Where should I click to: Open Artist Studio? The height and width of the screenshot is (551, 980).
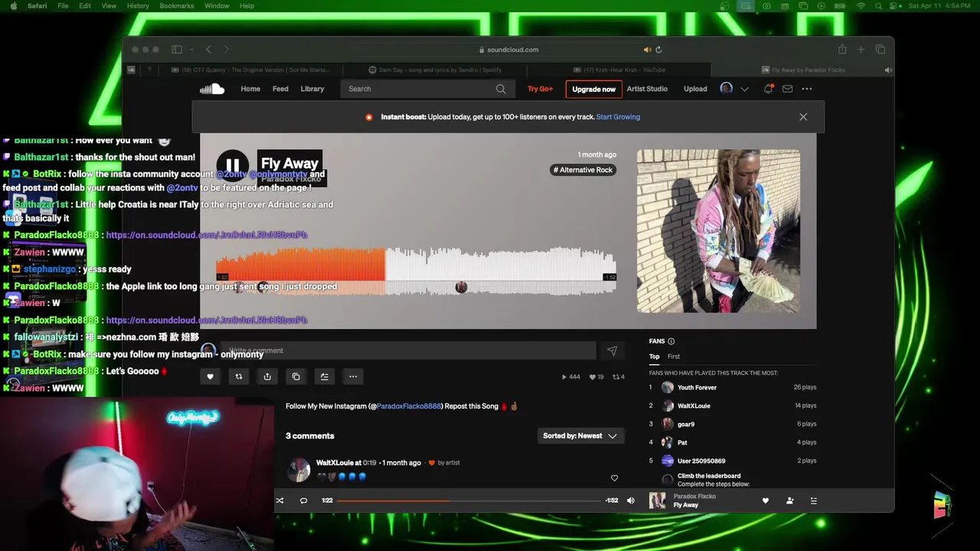647,89
